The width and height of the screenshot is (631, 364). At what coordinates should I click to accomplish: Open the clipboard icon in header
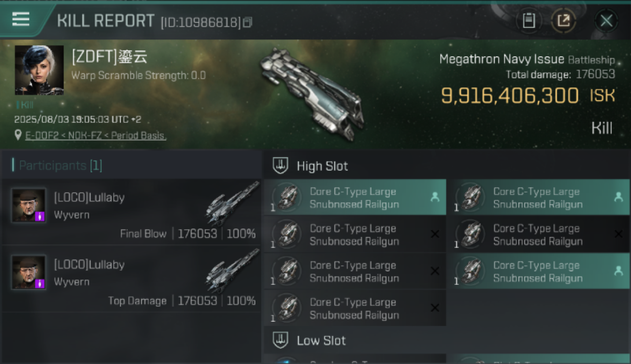(529, 20)
